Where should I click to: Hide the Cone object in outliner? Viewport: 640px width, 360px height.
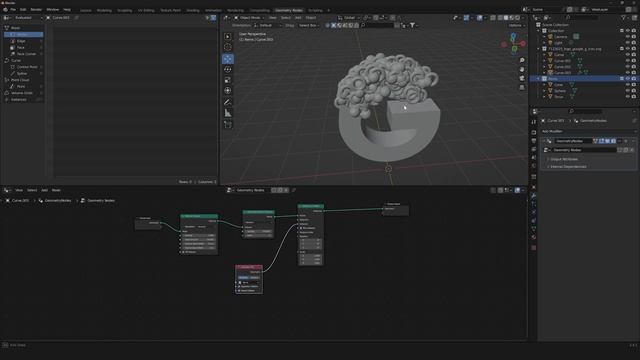coord(628,84)
